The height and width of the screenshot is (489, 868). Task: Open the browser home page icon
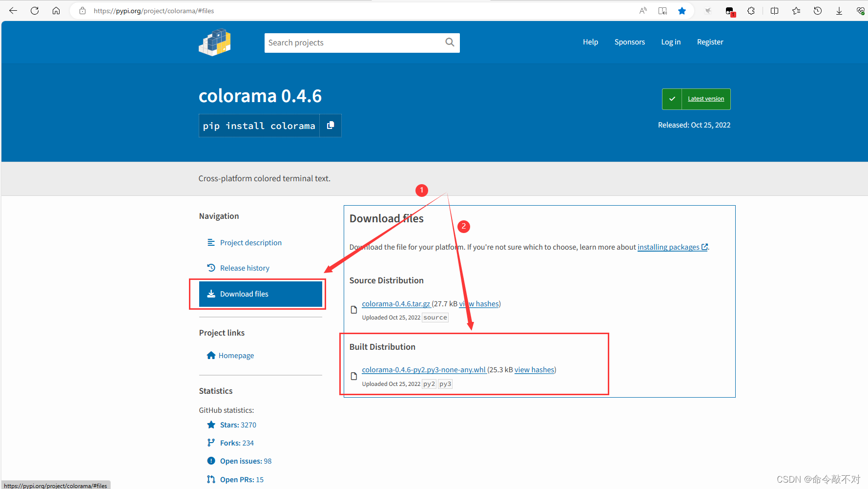point(56,11)
